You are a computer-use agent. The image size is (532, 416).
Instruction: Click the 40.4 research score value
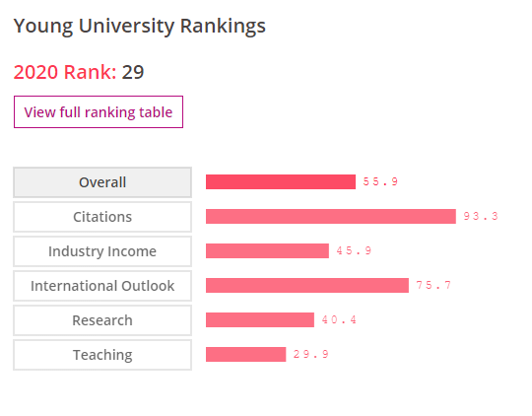[x=339, y=319]
